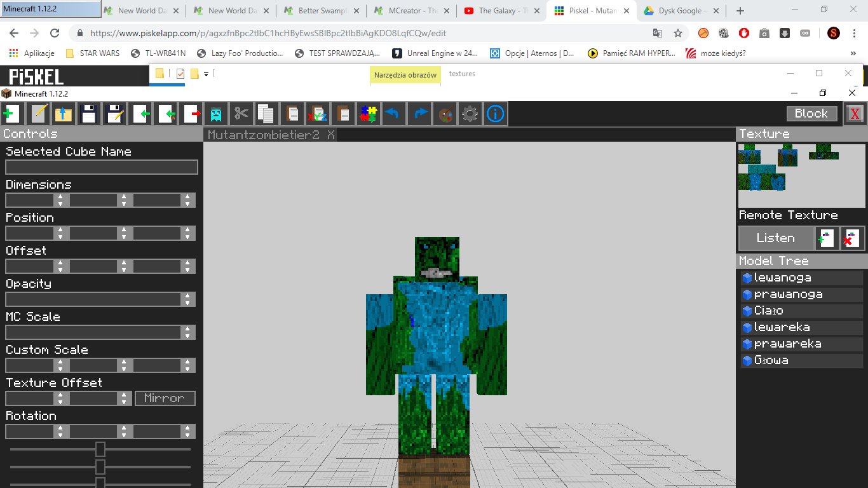Click the MC Scale stepper arrows

pos(187,332)
